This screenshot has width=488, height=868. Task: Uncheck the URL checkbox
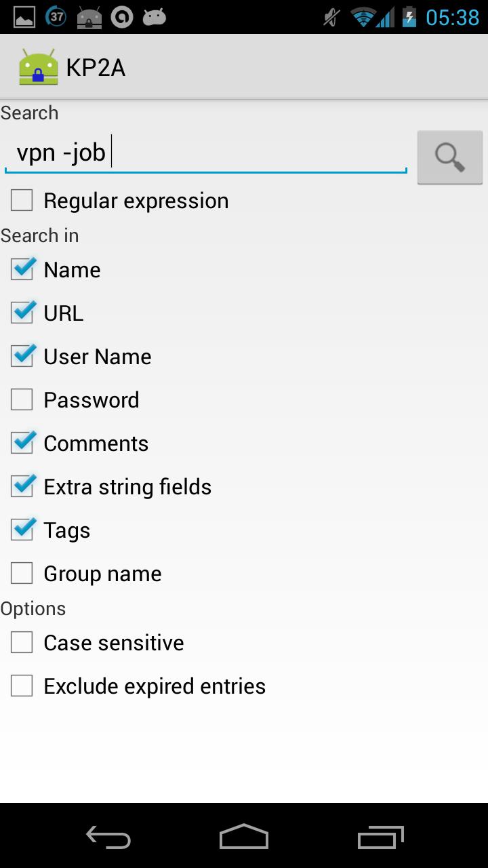(22, 313)
